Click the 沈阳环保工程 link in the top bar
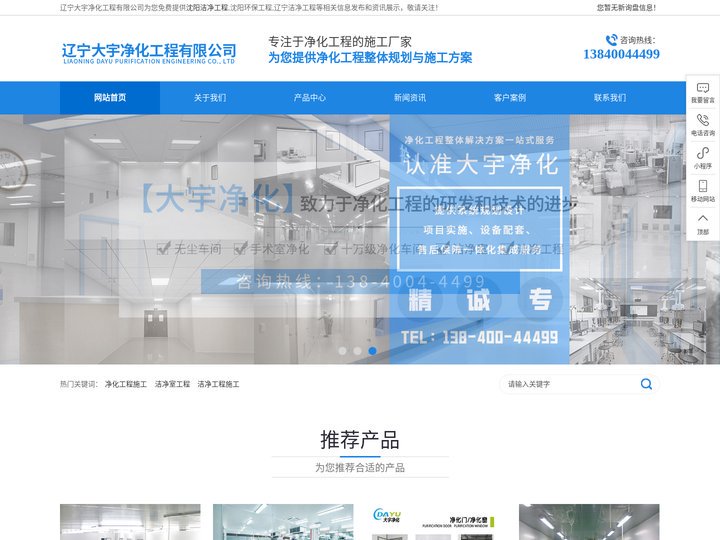 (x=251, y=8)
